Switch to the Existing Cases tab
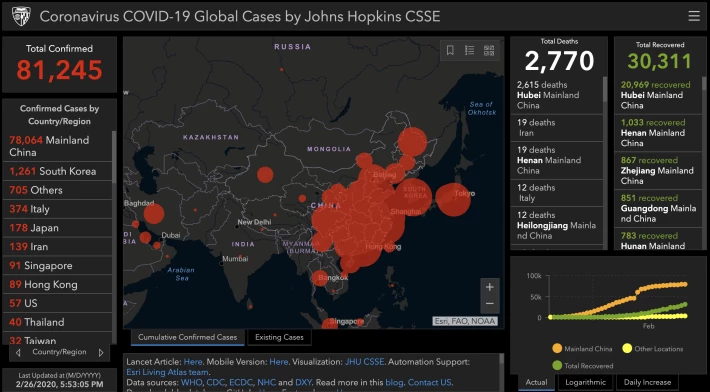 pos(279,337)
